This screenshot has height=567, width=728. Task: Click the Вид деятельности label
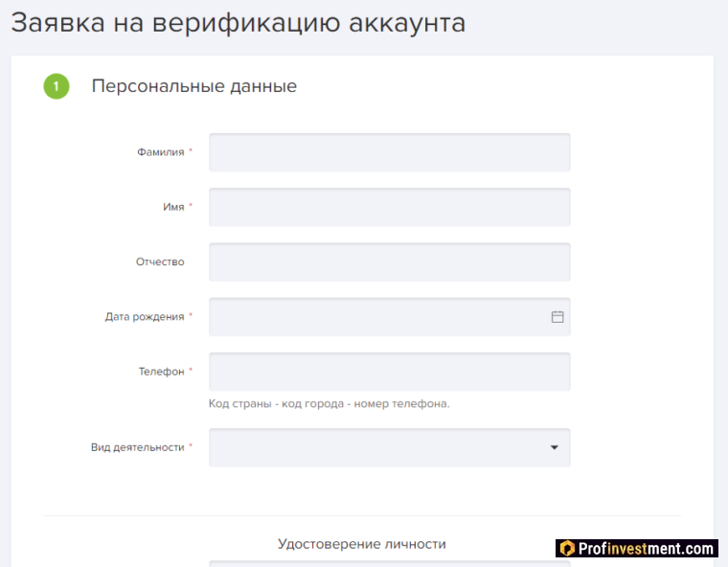click(137, 447)
